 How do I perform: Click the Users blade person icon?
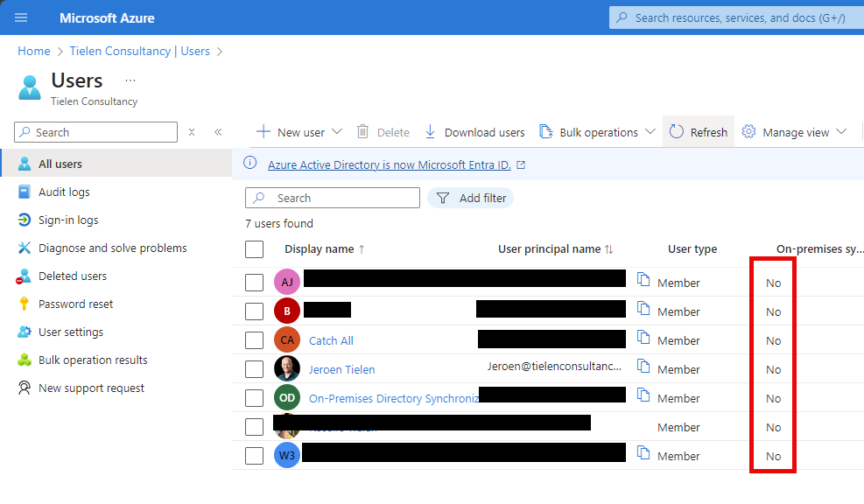coord(30,87)
